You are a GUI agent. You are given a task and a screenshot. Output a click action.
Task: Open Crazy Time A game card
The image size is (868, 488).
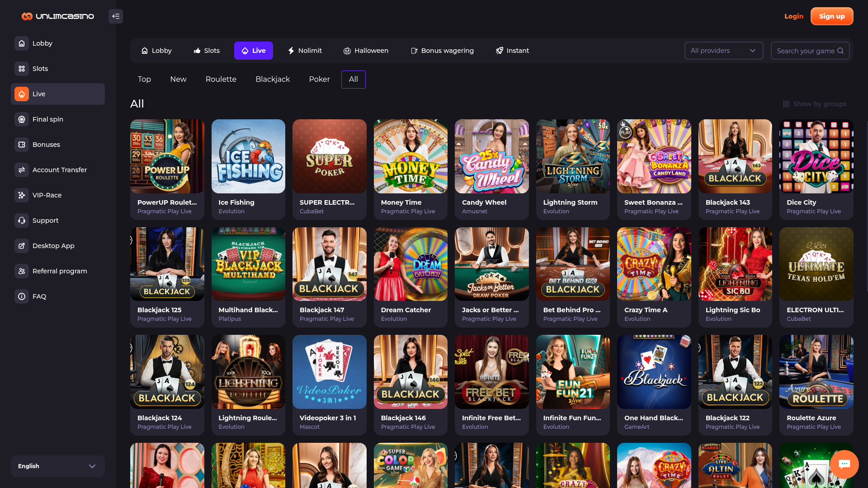coord(654,277)
